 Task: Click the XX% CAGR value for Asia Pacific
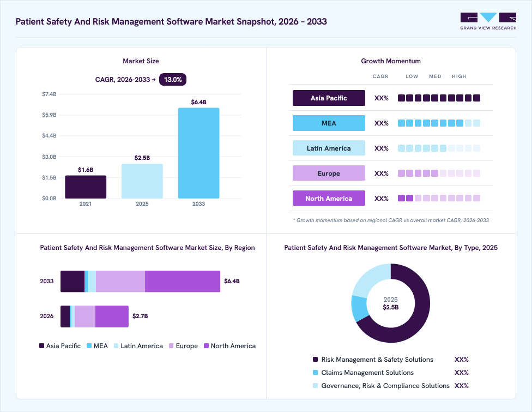[382, 98]
